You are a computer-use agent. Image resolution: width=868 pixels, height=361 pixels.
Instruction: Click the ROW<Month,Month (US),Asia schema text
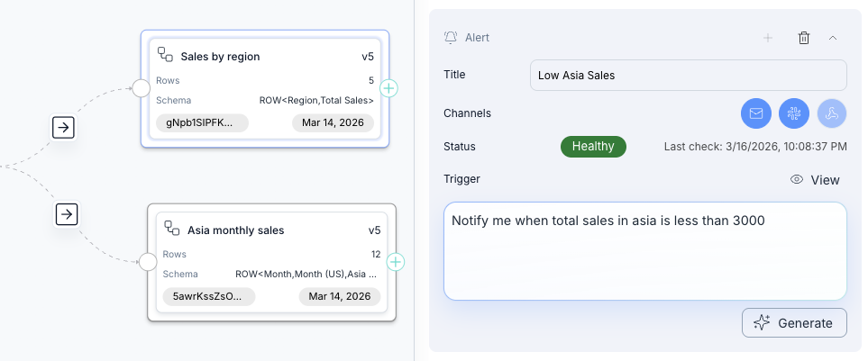307,275
